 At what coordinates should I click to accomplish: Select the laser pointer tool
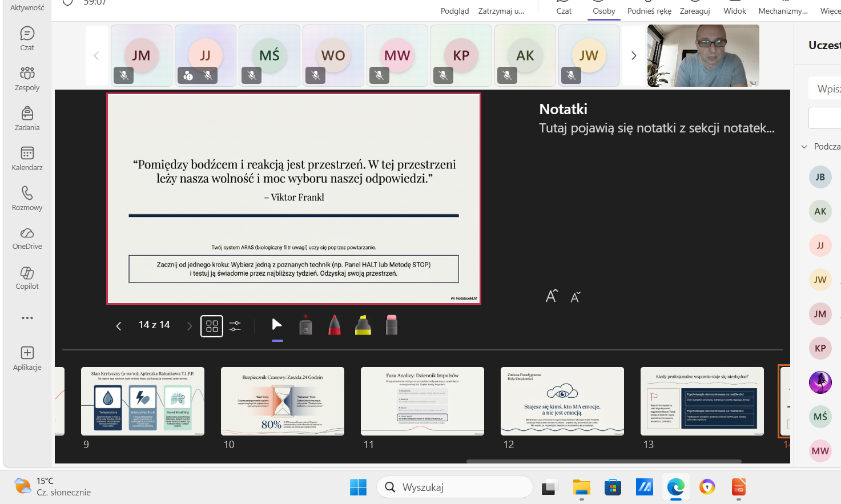point(305,325)
